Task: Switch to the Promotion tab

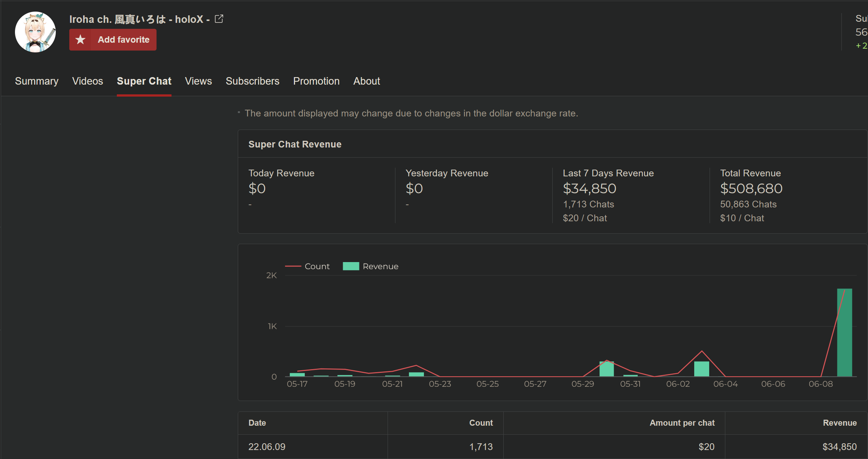Action: tap(316, 81)
